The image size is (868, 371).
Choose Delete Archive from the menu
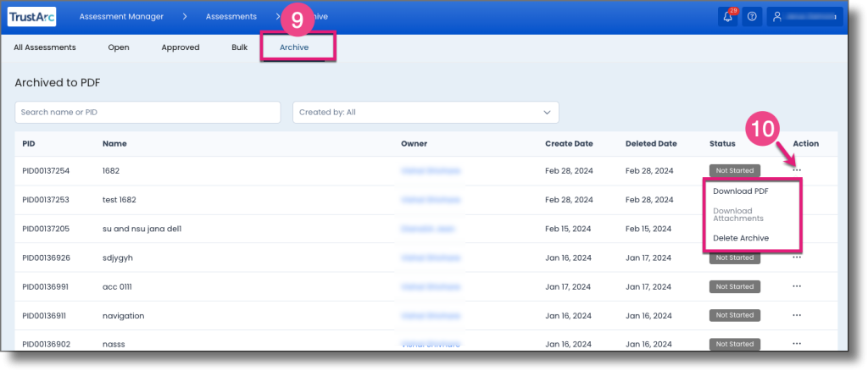coord(741,238)
